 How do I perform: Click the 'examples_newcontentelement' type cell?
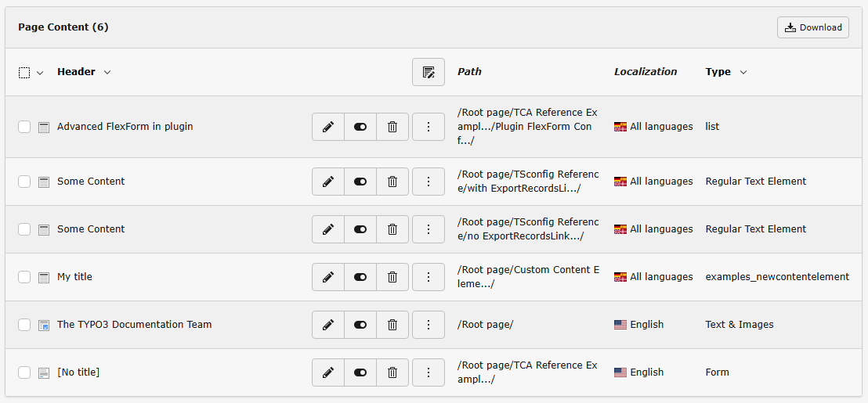coord(777,277)
